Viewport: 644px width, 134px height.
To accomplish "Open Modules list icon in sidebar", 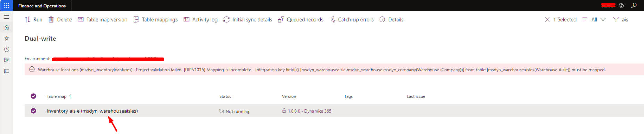I will point(6,71).
